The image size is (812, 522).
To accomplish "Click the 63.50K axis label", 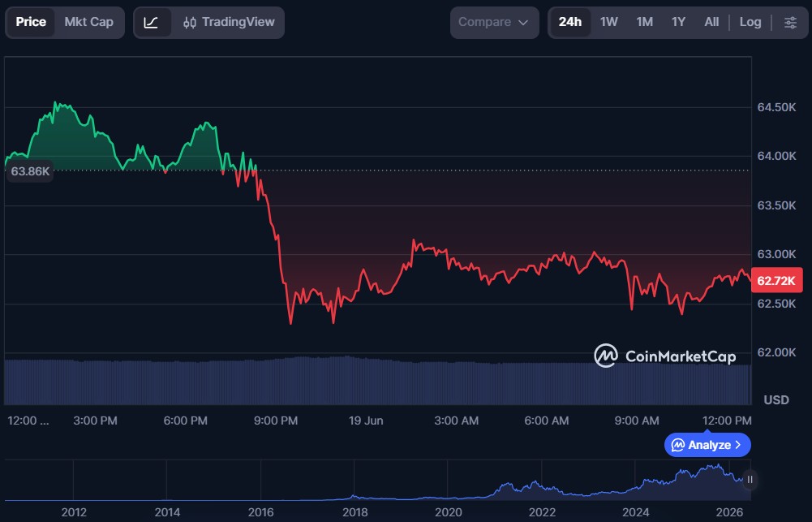I will pyautogui.click(x=777, y=205).
